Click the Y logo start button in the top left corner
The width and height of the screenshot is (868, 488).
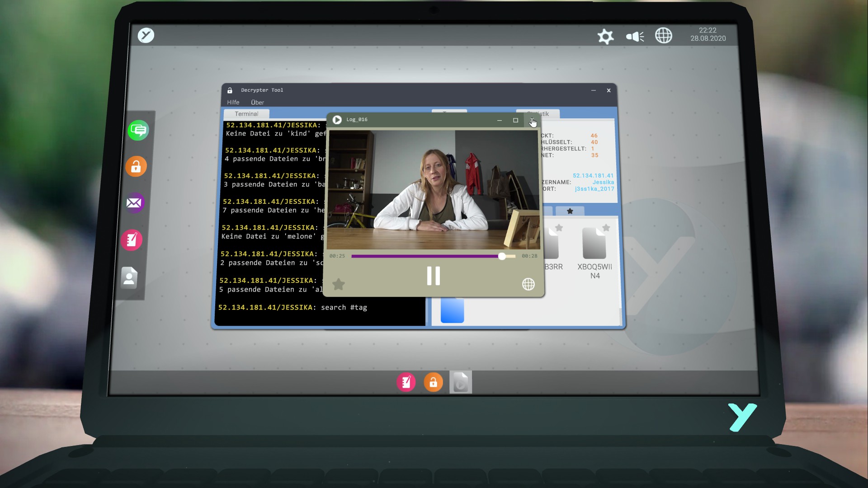coord(146,35)
